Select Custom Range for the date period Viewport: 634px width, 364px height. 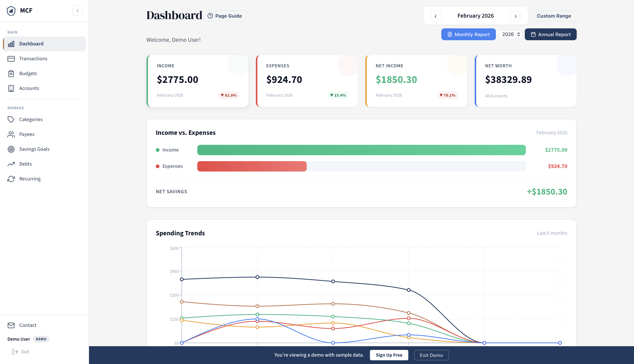554,16
